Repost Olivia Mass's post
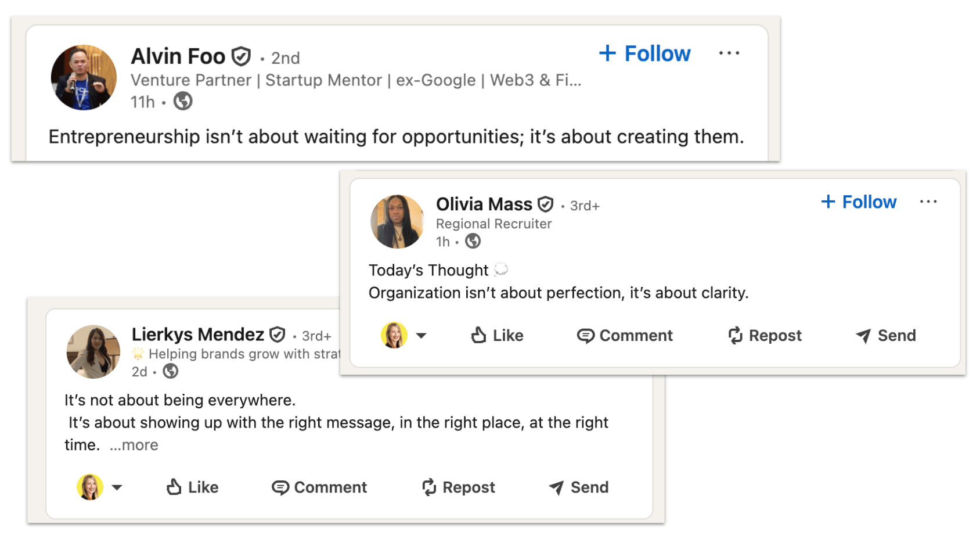 (x=765, y=336)
